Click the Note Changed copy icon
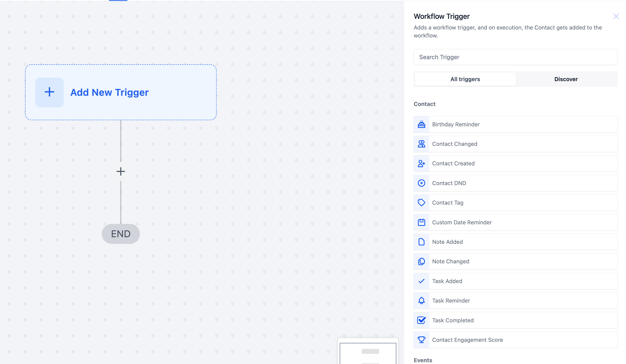The width and height of the screenshot is (626, 364). (x=421, y=261)
